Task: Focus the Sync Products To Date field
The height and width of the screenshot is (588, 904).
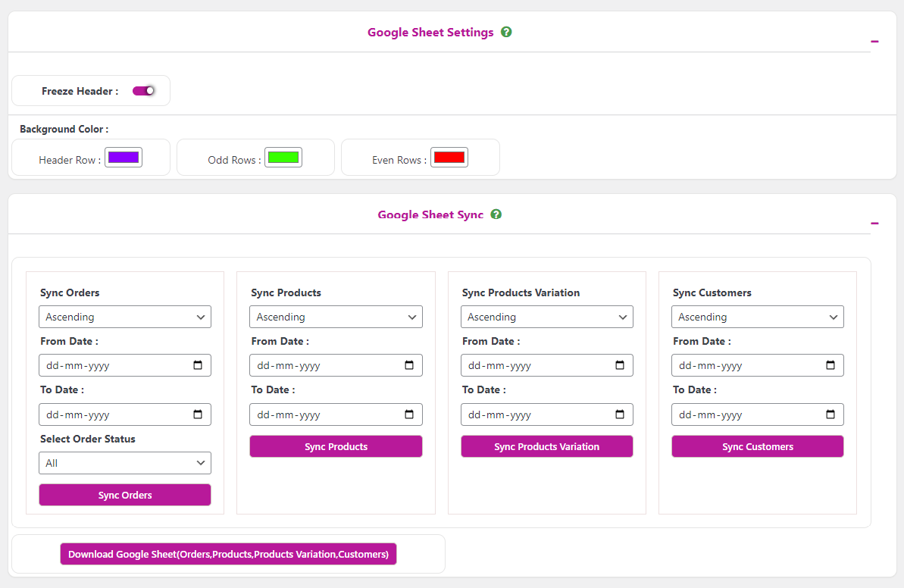Action: click(x=336, y=414)
